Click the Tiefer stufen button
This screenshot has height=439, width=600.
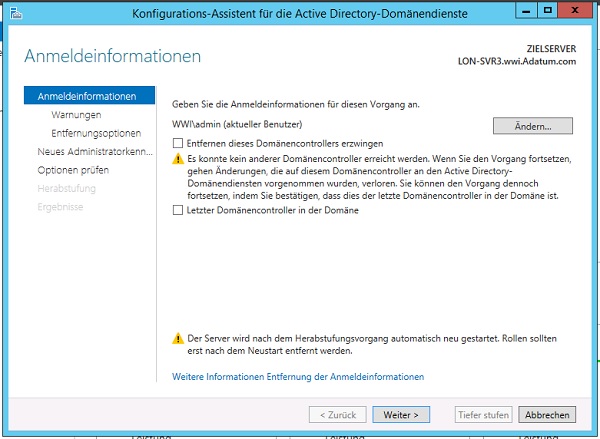[484, 415]
